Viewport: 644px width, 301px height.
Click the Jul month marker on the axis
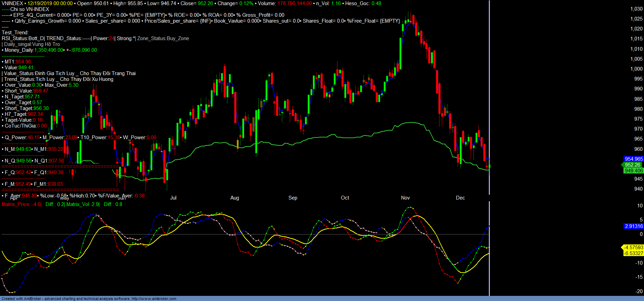pos(173,198)
